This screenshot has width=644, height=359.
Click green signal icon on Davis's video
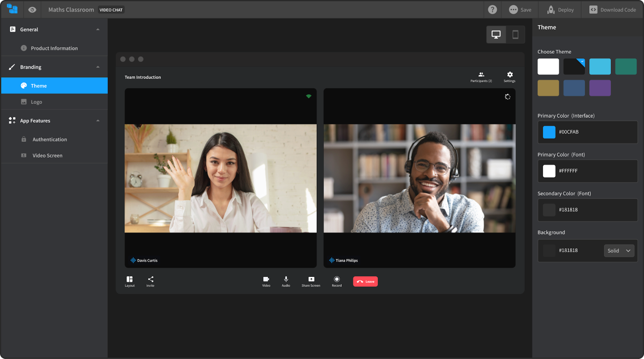coord(309,96)
